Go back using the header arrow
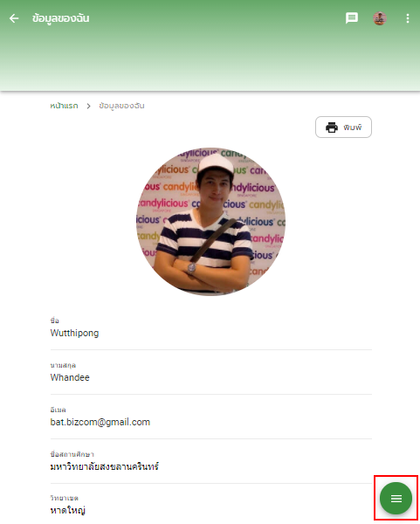Viewport: 420px width, 524px height. pos(14,18)
